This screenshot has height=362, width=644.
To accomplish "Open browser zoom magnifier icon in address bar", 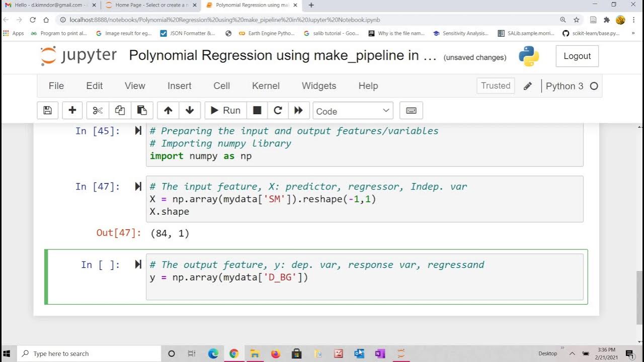I will click(562, 20).
